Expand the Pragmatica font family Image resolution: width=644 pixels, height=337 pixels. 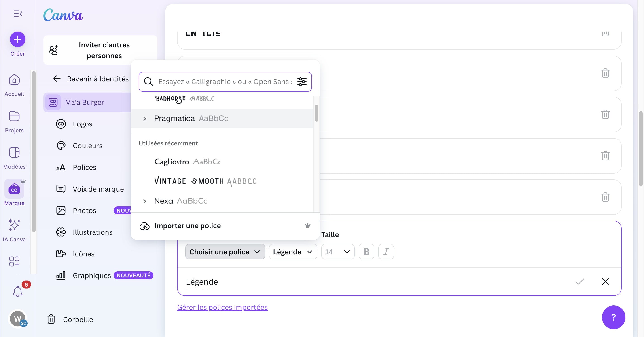coord(145,119)
